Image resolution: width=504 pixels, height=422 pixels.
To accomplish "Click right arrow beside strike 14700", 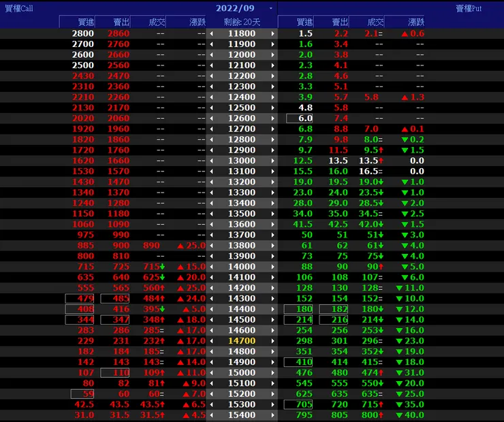I will (x=273, y=341).
